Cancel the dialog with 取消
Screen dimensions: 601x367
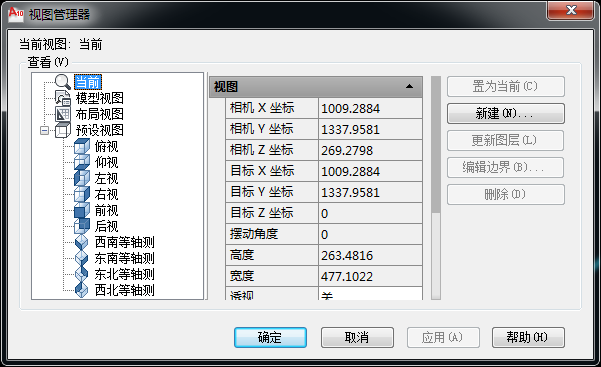pos(357,337)
